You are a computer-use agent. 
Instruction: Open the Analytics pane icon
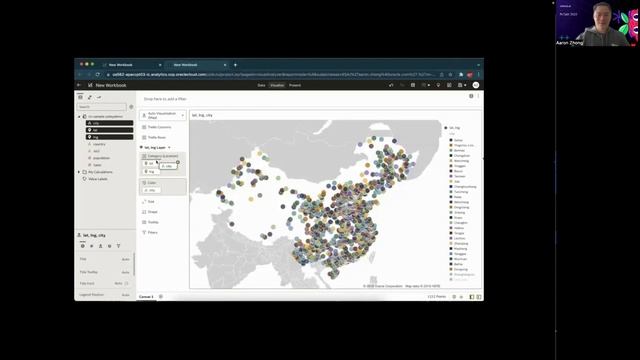tap(99, 97)
